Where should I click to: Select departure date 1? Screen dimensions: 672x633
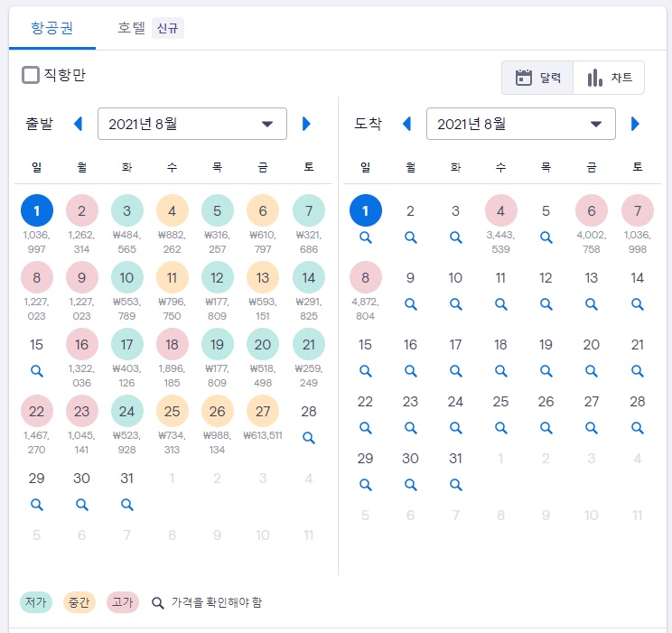(37, 210)
